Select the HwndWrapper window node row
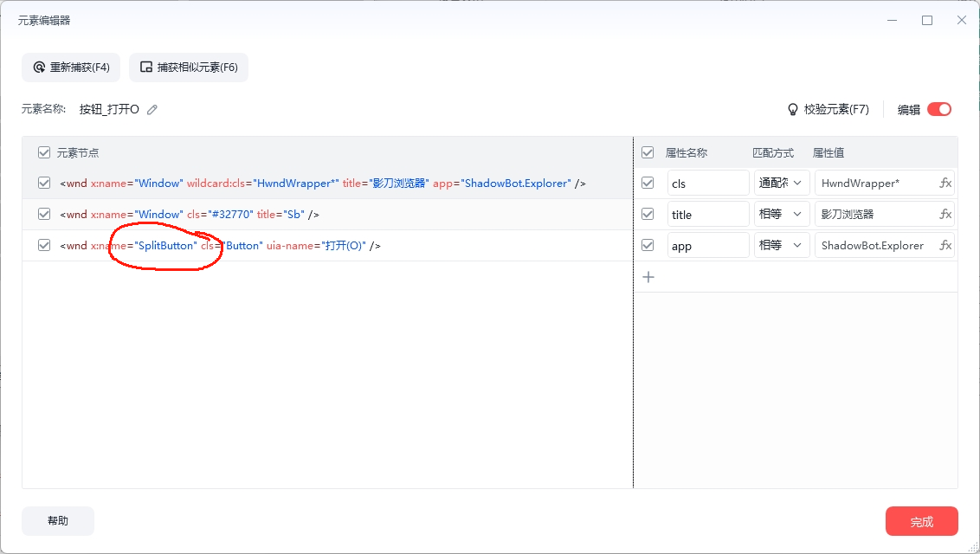The height and width of the screenshot is (554, 980). pyautogui.click(x=322, y=183)
